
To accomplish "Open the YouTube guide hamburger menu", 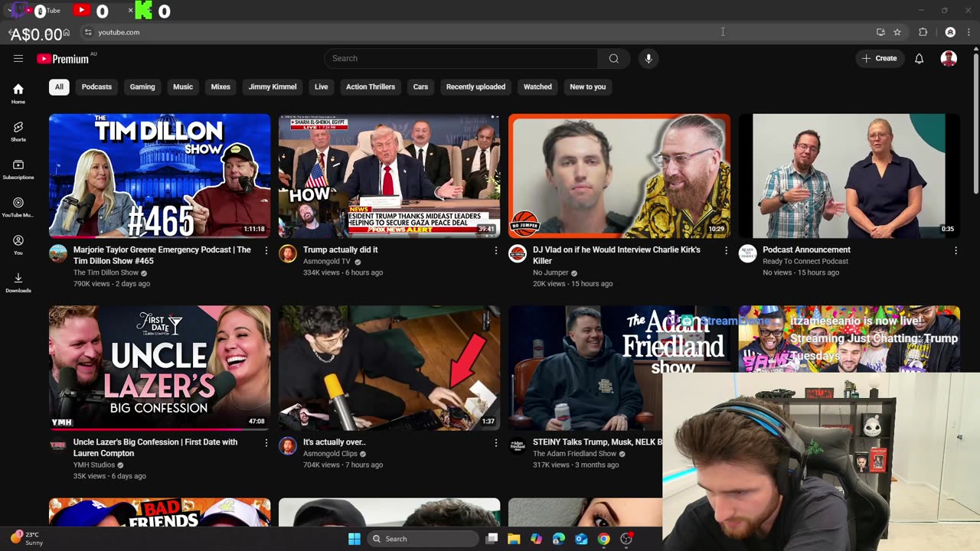I will click(18, 58).
